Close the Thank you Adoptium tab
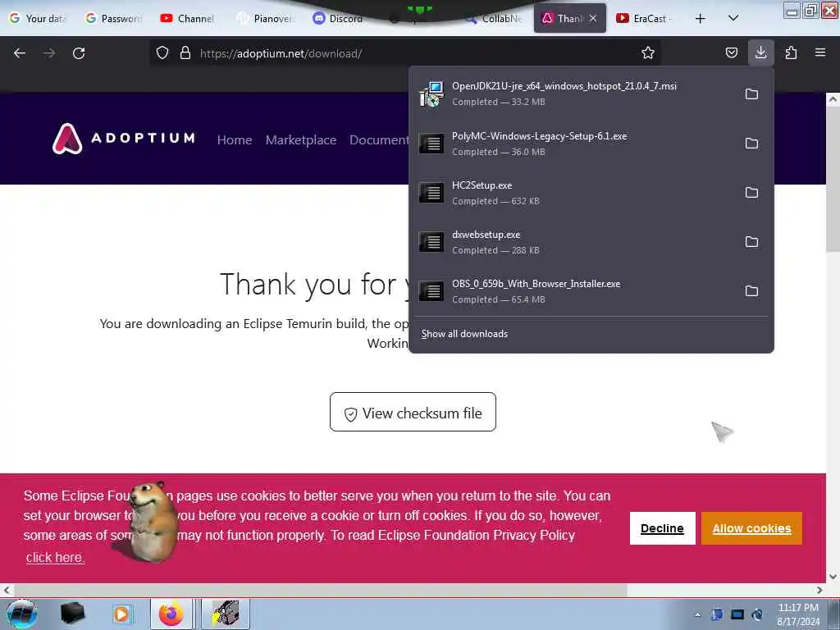Screen dimensions: 840x630 tap(593, 18)
